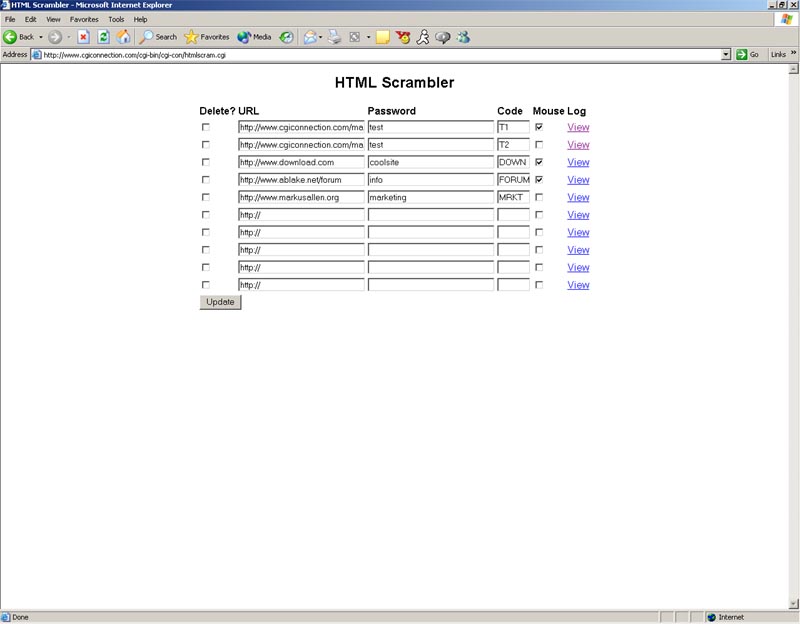Open the File menu

tap(10, 19)
